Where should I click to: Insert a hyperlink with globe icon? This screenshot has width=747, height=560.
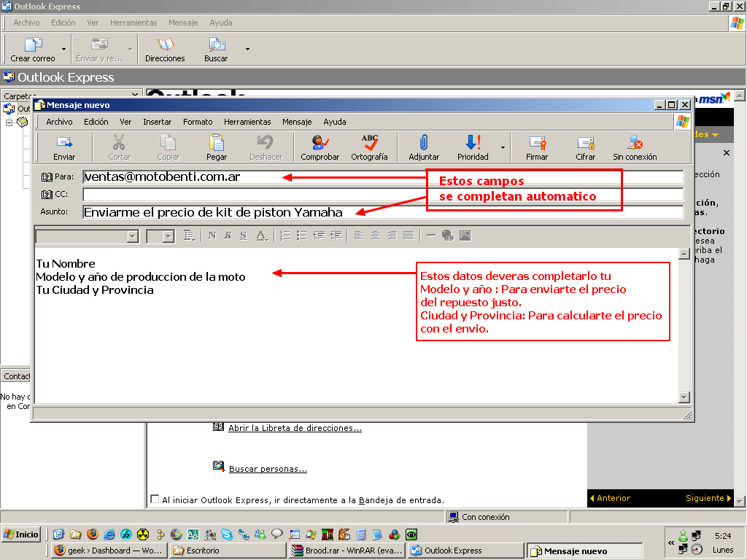(448, 236)
